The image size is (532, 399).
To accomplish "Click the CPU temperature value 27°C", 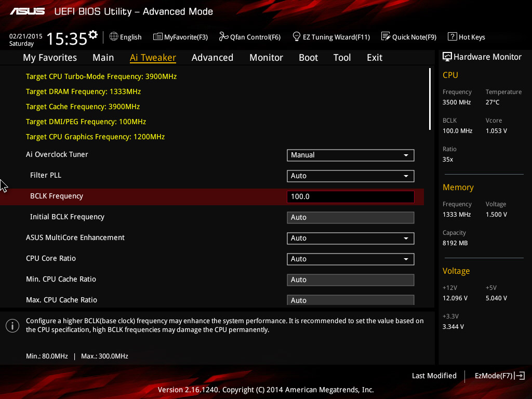I will pyautogui.click(x=493, y=102).
